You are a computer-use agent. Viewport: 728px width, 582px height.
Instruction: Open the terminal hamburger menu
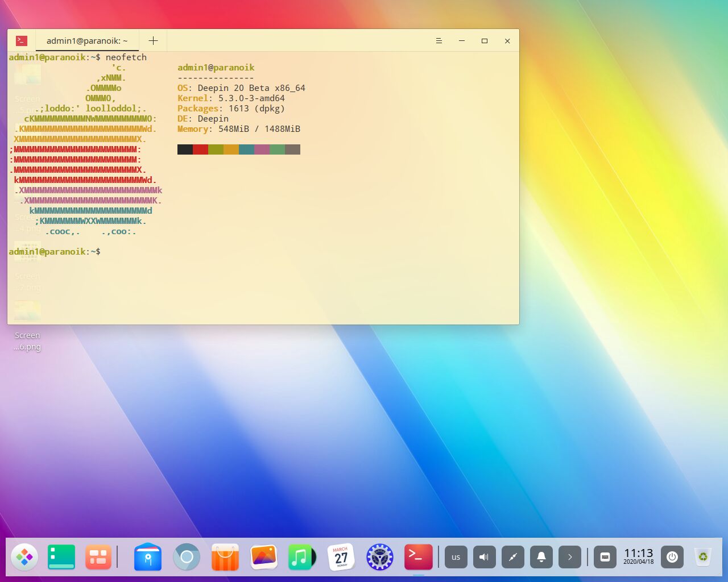(x=439, y=41)
